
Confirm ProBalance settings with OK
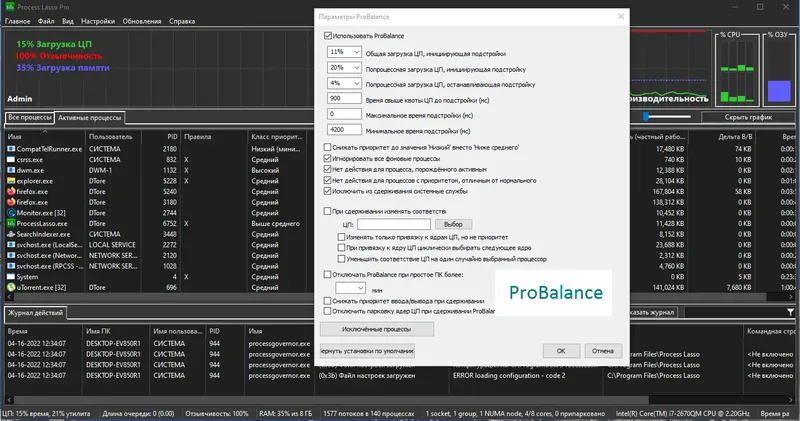(x=561, y=351)
